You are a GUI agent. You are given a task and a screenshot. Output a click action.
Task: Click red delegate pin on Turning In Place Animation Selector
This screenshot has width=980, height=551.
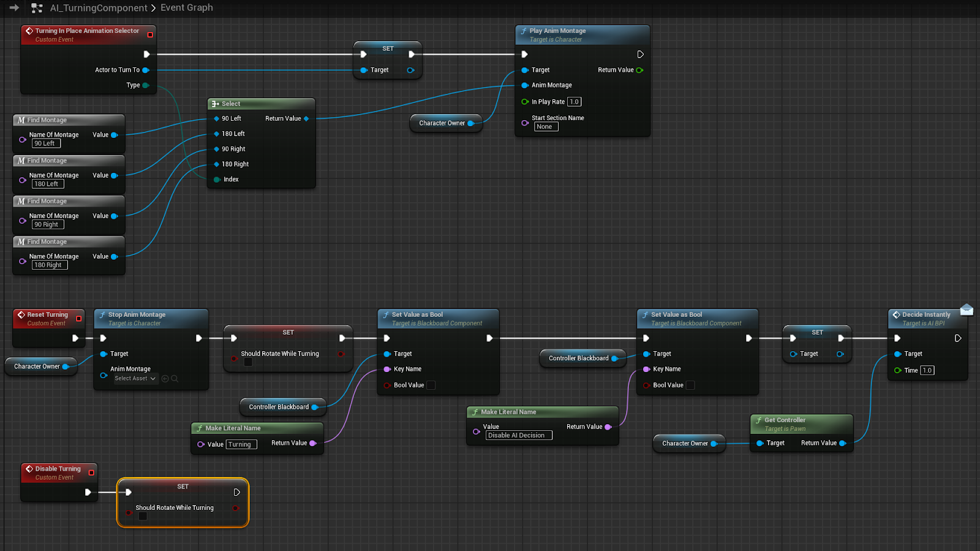click(150, 35)
